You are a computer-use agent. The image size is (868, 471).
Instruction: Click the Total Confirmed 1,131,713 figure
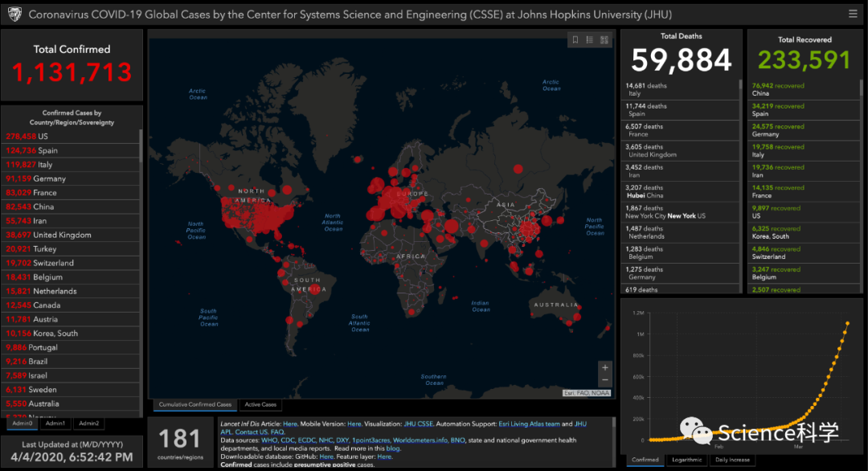pyautogui.click(x=72, y=72)
